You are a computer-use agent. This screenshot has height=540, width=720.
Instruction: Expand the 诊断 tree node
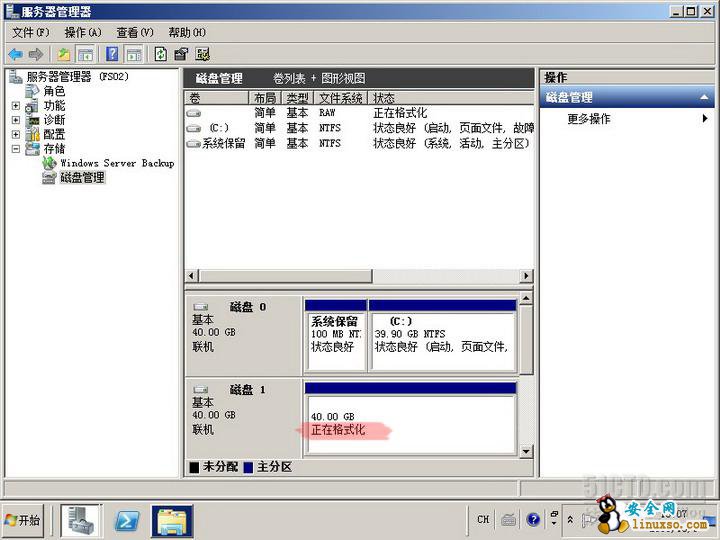(16, 120)
